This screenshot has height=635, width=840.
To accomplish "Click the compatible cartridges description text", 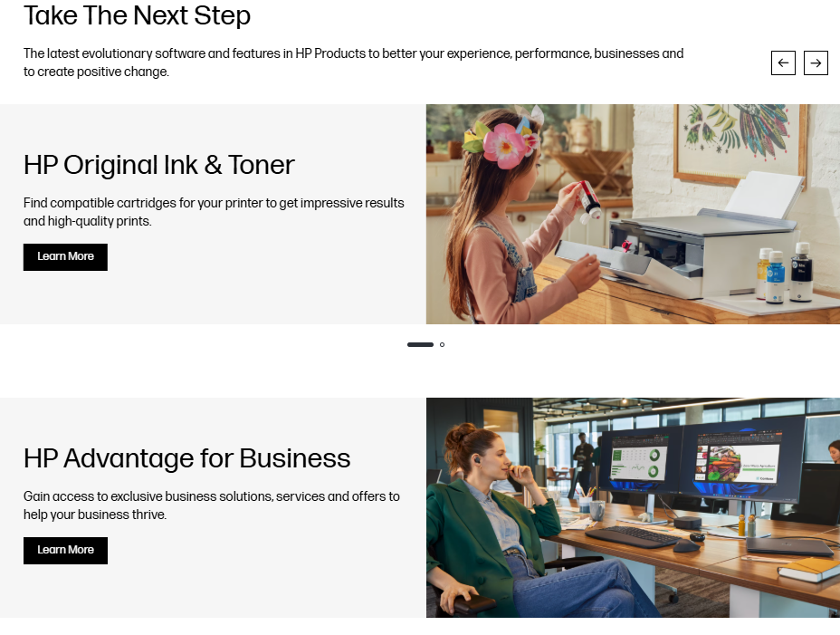I will click(214, 212).
